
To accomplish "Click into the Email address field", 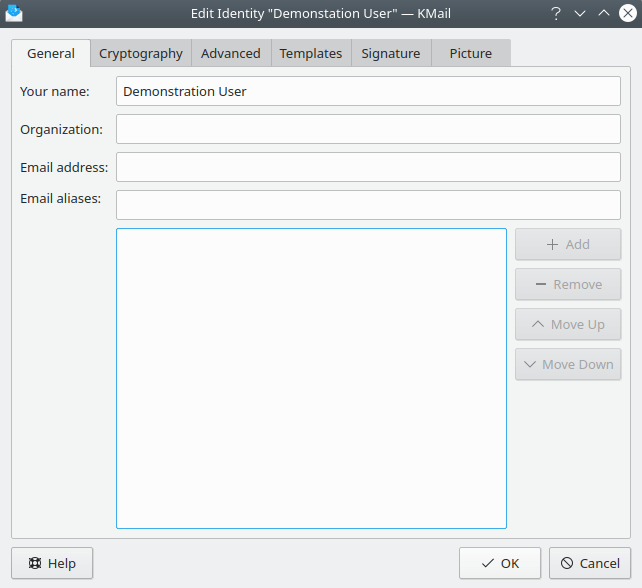I will pos(368,167).
